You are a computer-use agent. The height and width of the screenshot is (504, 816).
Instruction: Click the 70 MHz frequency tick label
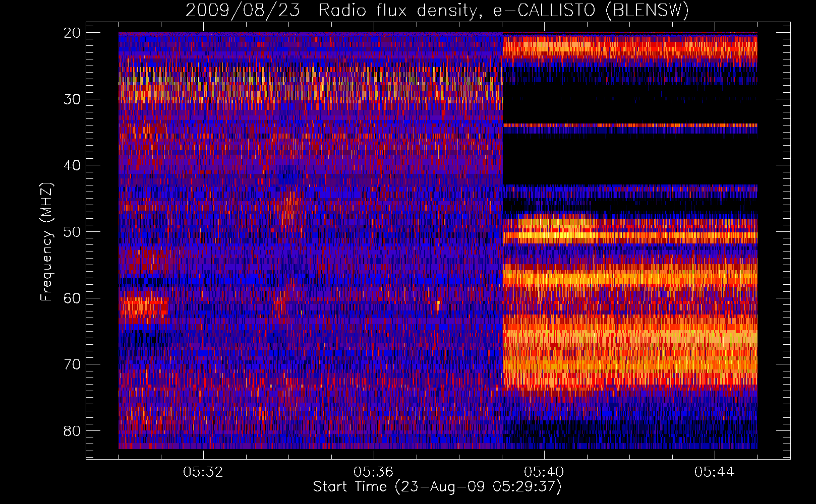tap(73, 364)
